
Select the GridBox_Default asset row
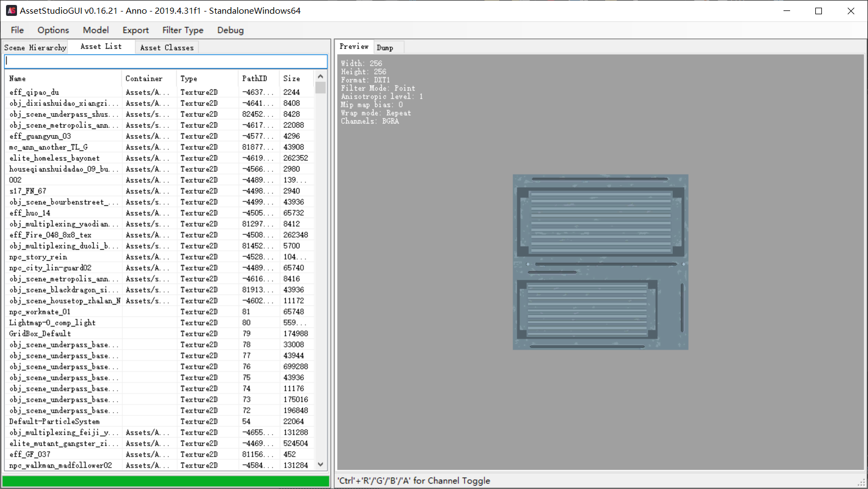159,334
